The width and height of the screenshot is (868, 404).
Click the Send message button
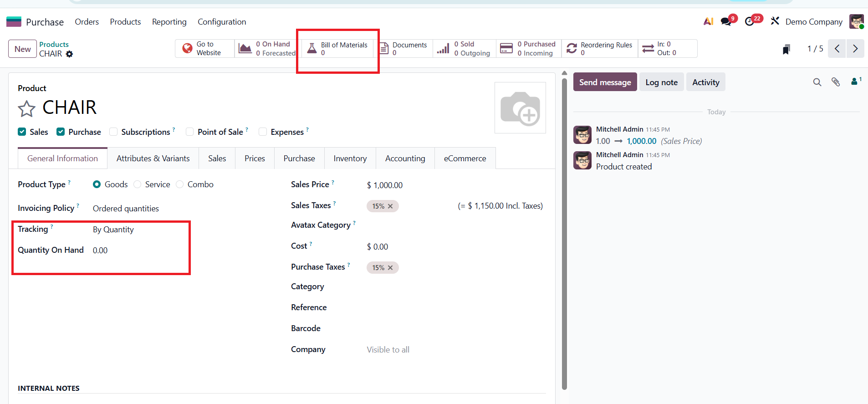click(605, 82)
